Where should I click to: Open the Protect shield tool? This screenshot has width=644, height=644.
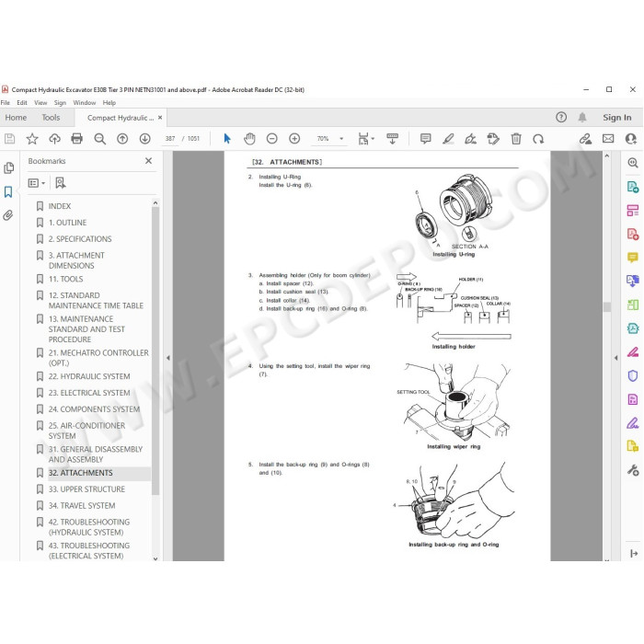pyautogui.click(x=633, y=375)
